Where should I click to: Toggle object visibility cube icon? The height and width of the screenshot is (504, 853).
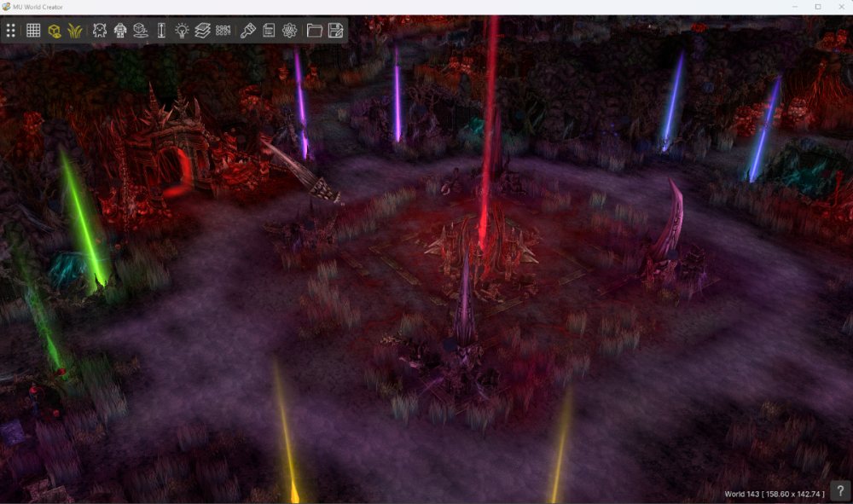pos(55,31)
